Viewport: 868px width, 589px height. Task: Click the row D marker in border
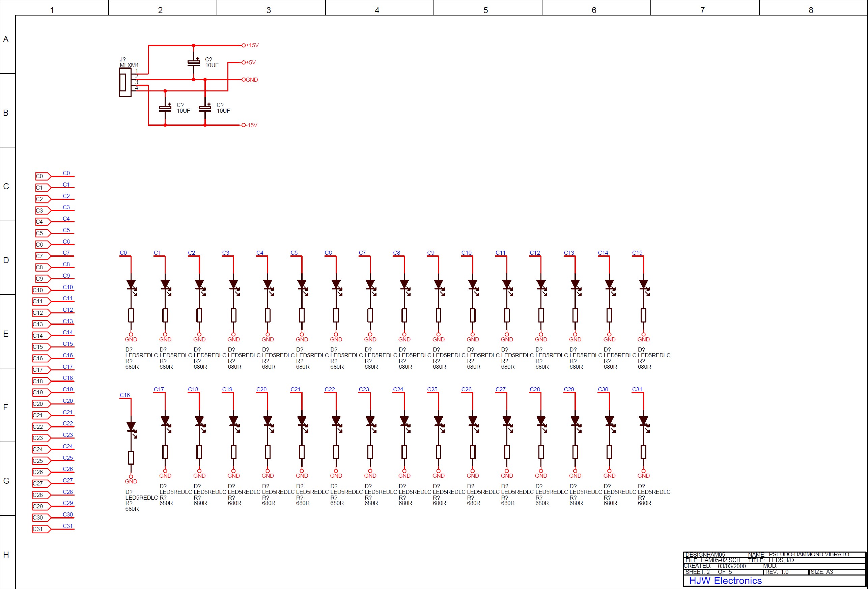pyautogui.click(x=6, y=260)
